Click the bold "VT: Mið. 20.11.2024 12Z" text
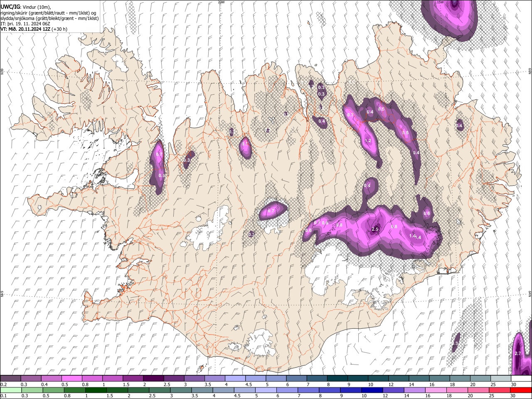 tap(25, 29)
